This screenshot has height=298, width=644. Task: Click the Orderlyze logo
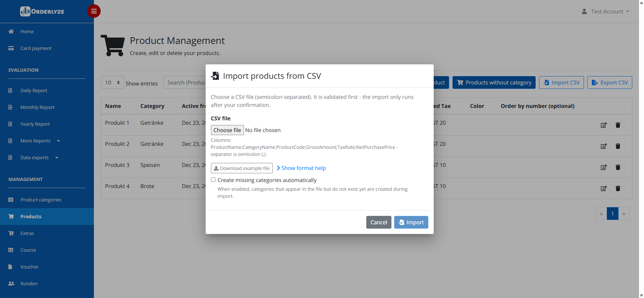coord(42,11)
